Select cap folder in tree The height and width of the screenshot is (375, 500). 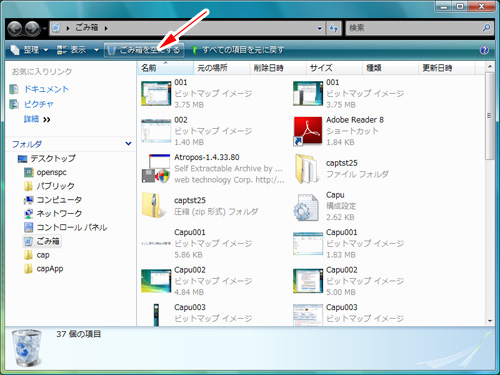coord(43,255)
